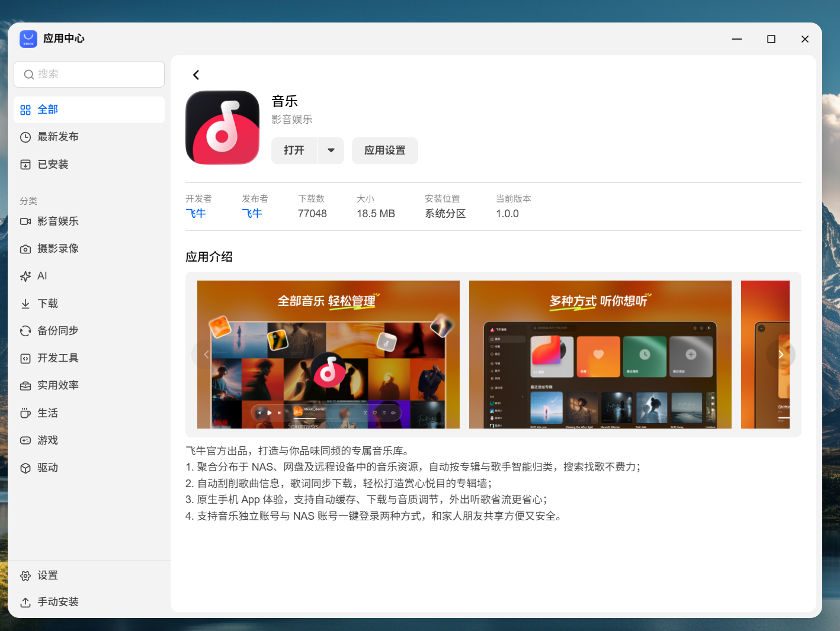Image resolution: width=840 pixels, height=631 pixels.
Task: Follow the 飞牛 developer link
Action: point(195,214)
